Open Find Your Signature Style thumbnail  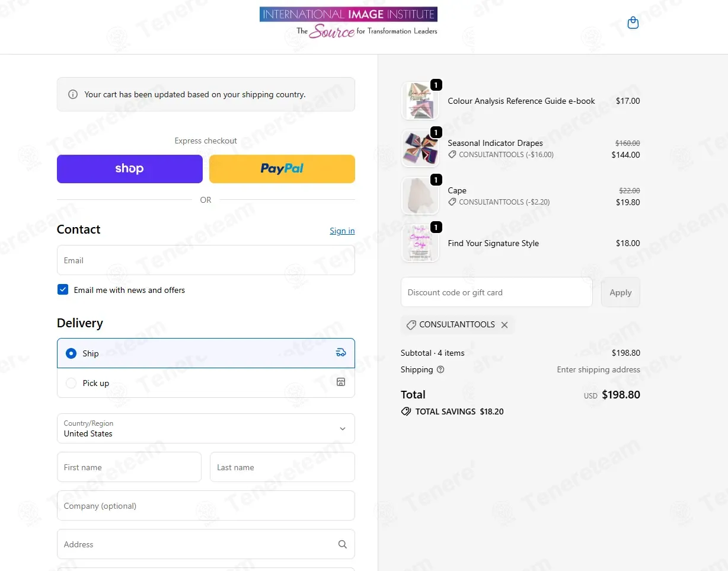pyautogui.click(x=420, y=243)
